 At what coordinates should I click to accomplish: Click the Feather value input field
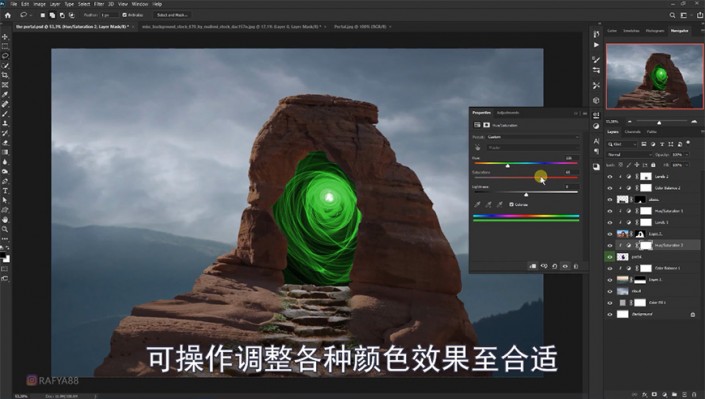[x=109, y=15]
